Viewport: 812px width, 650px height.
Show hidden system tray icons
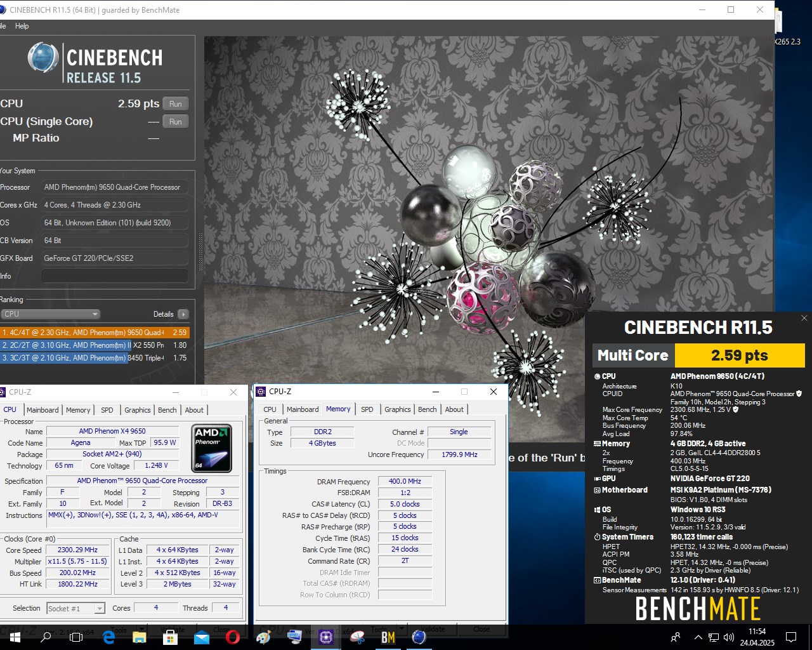coord(698,637)
